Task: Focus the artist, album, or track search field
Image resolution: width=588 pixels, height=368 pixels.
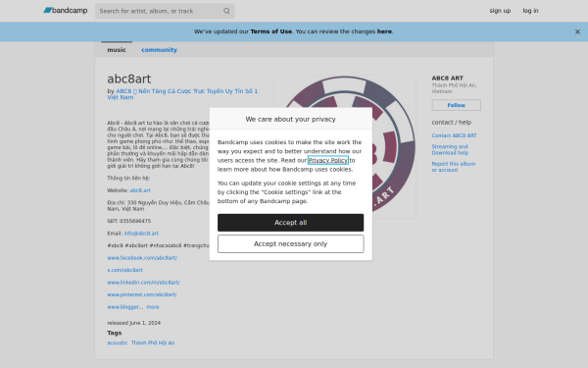Action: (x=165, y=11)
